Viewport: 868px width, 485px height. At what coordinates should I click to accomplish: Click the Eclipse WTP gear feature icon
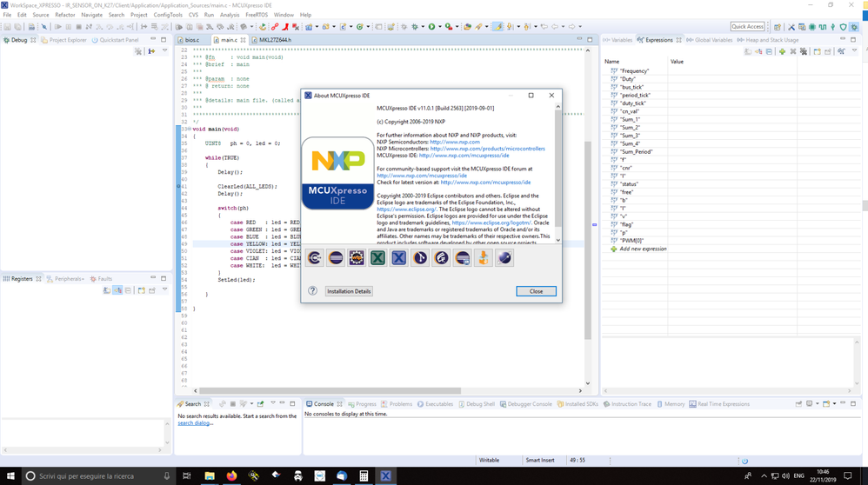(357, 257)
